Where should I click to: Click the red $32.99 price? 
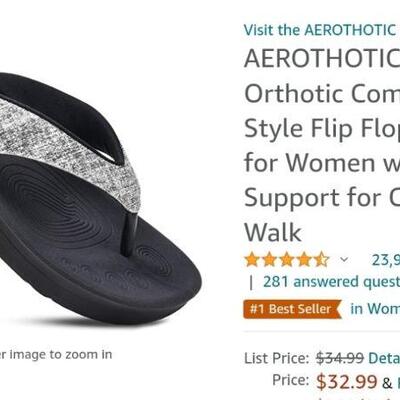point(347,382)
